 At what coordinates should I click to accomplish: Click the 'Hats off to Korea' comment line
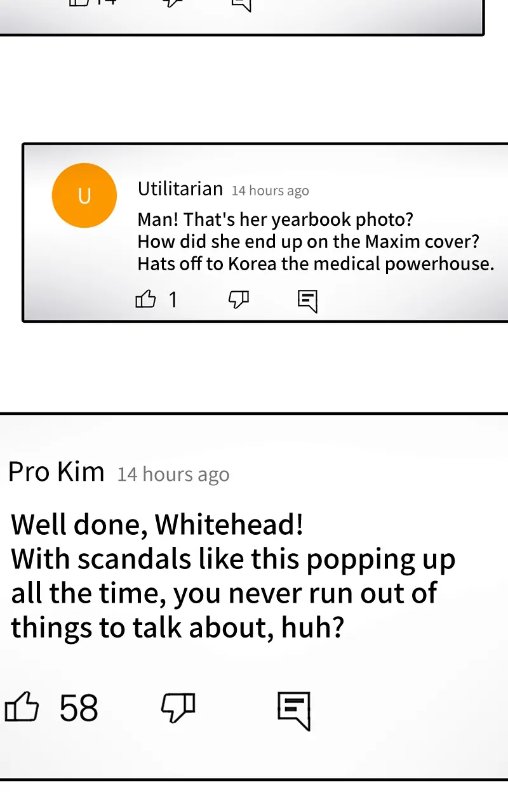316,264
